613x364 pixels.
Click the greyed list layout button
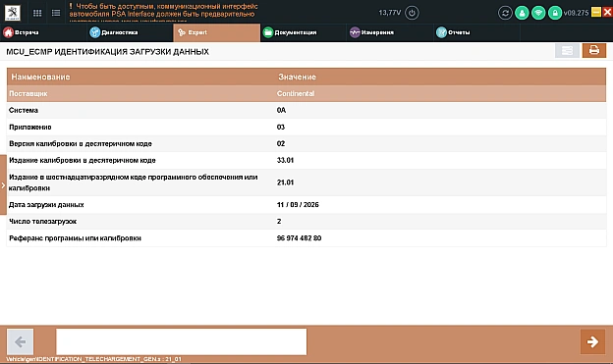click(567, 50)
